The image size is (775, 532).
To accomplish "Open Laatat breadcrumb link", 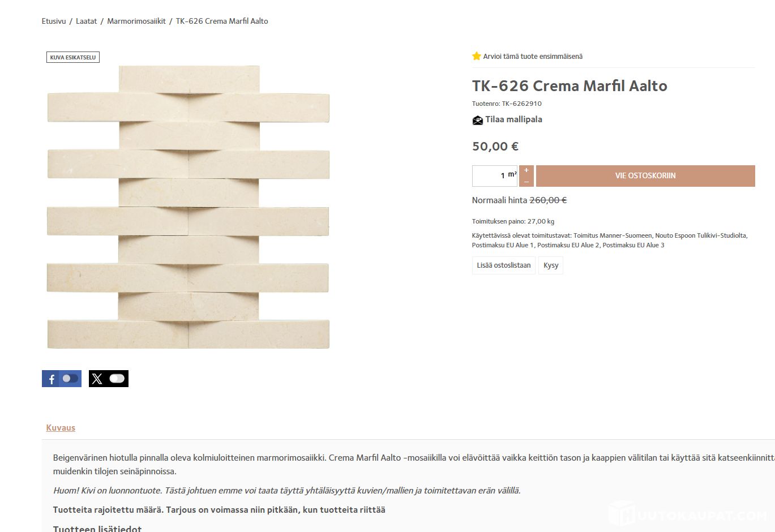I will (x=87, y=21).
